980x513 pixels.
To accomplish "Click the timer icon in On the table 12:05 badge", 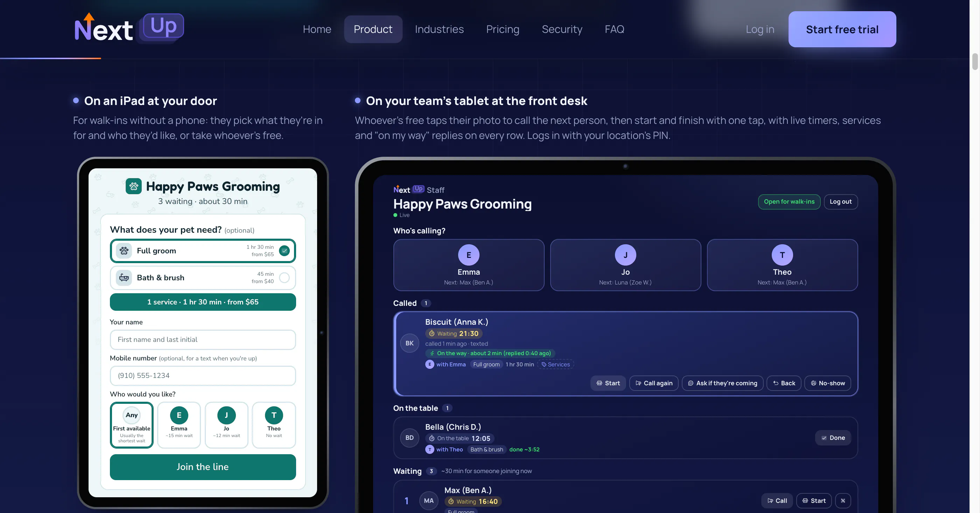I will pos(432,438).
